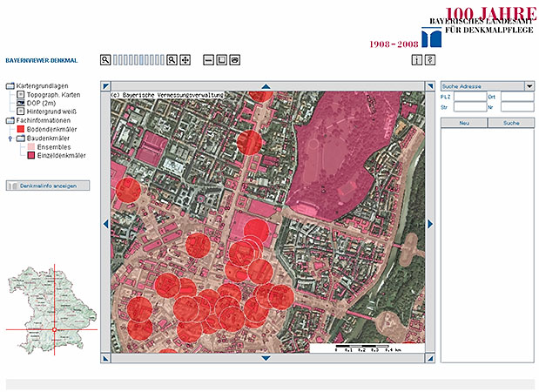The image size is (539, 392).
Task: Click the PLZ input field
Action: click(x=469, y=97)
